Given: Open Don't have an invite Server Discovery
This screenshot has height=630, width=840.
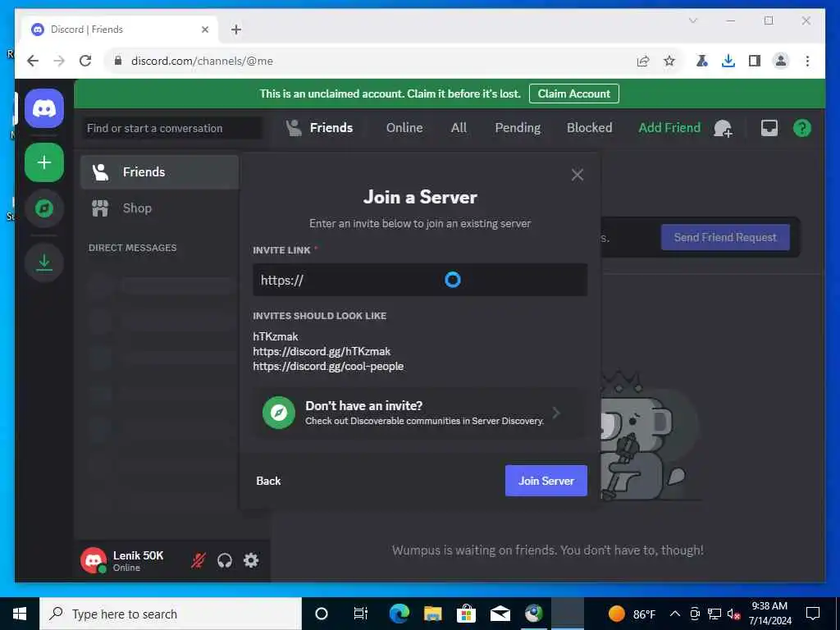Looking at the screenshot, I should coord(420,413).
